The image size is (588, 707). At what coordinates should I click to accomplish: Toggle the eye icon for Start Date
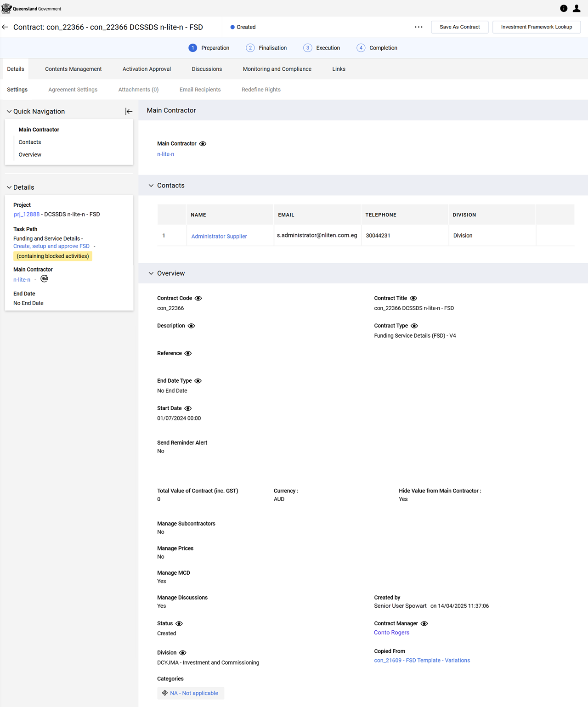click(x=188, y=408)
